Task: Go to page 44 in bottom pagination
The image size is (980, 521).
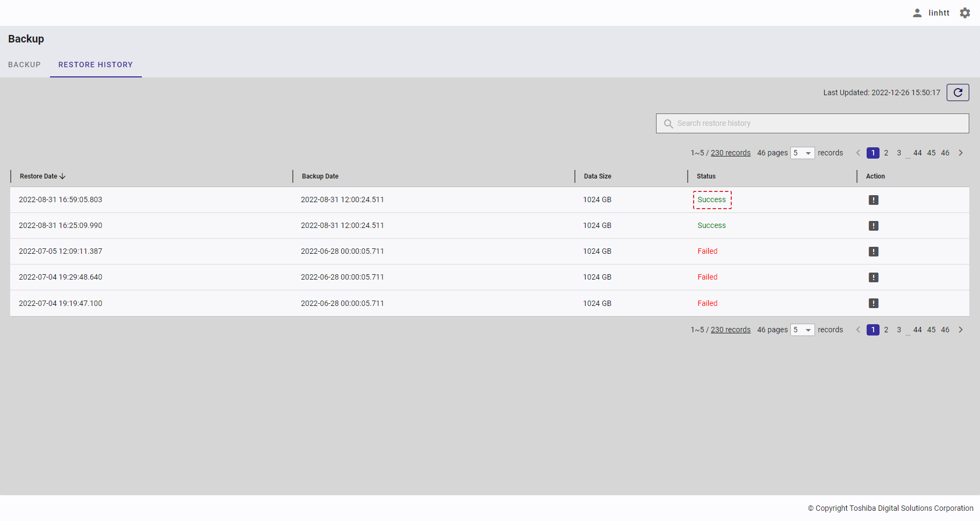Action: (917, 330)
